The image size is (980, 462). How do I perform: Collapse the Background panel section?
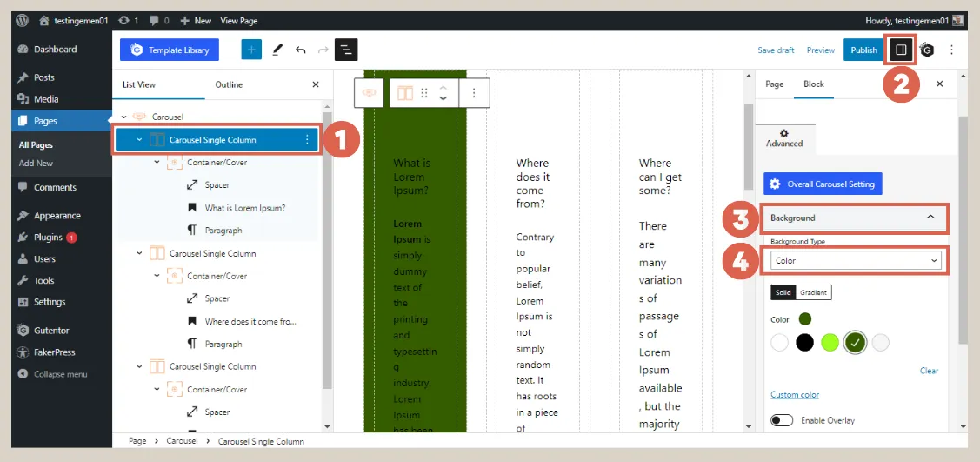[930, 218]
